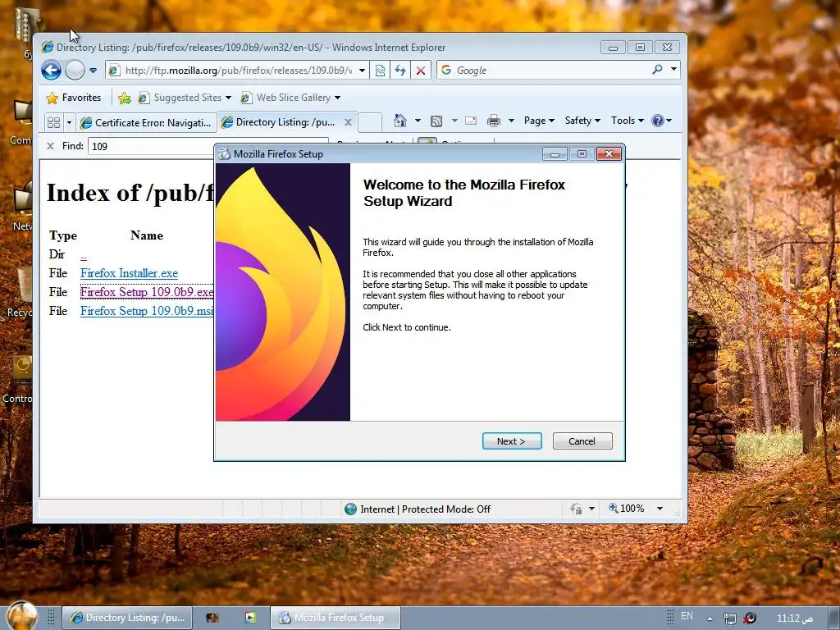Click the Windows Start orb
The height and width of the screenshot is (630, 840).
22,617
